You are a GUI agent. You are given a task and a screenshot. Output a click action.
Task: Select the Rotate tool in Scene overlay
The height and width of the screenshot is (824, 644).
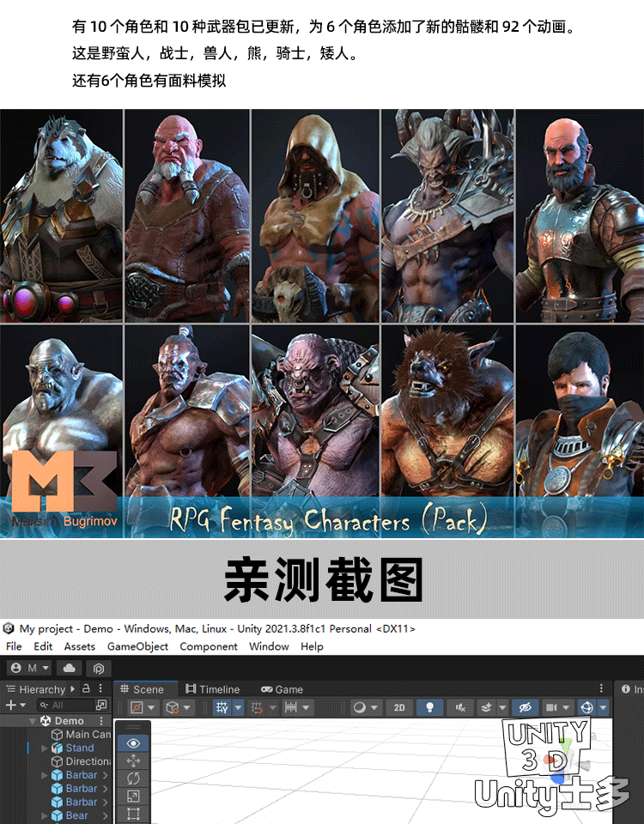[133, 779]
